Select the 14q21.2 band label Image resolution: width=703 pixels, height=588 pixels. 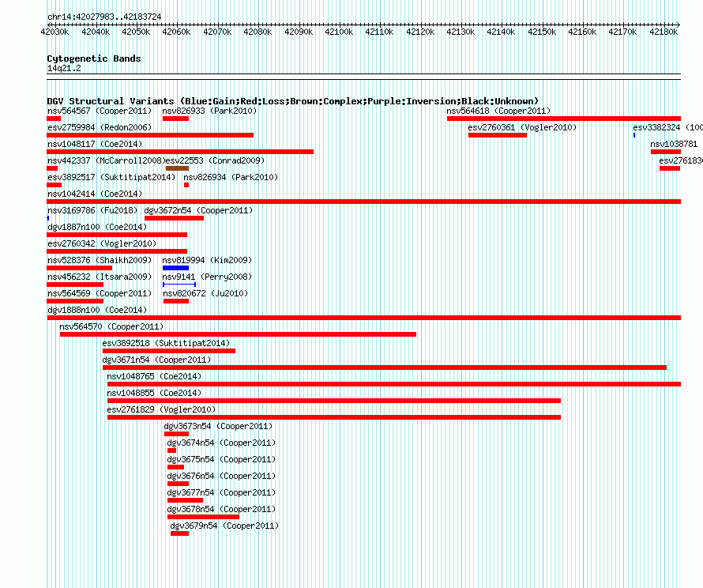[x=64, y=68]
